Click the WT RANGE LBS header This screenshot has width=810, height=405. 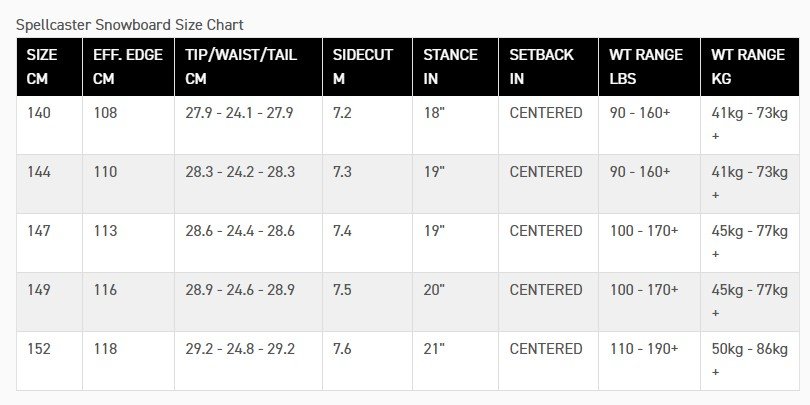tap(649, 67)
